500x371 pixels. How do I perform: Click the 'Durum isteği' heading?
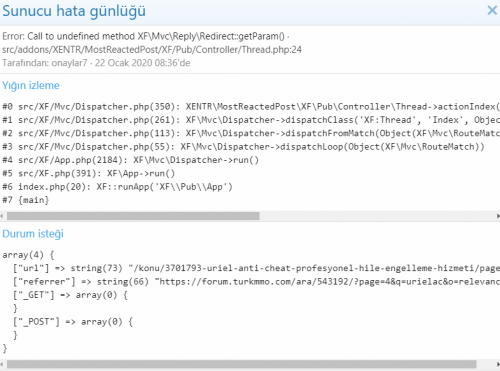(33, 234)
